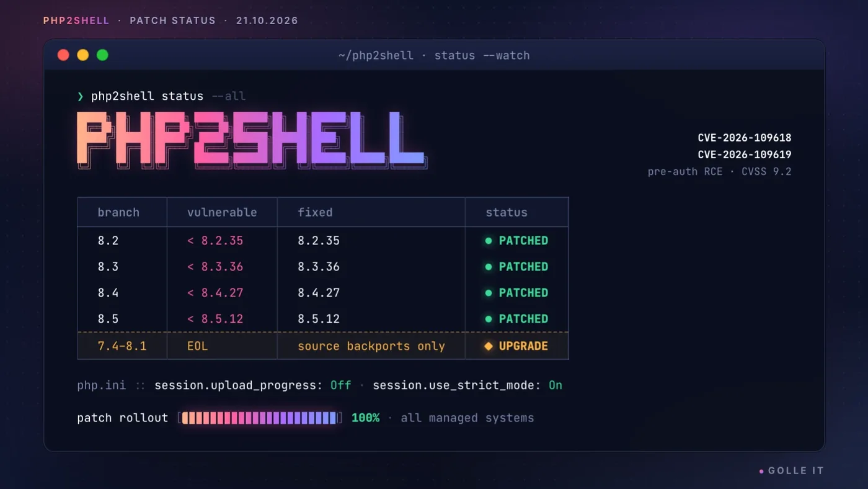Click the green maximize window button
868x489 pixels.
click(103, 55)
